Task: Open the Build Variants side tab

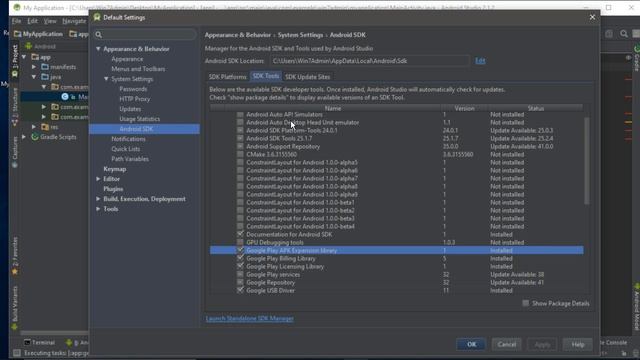Action: pos(15,308)
